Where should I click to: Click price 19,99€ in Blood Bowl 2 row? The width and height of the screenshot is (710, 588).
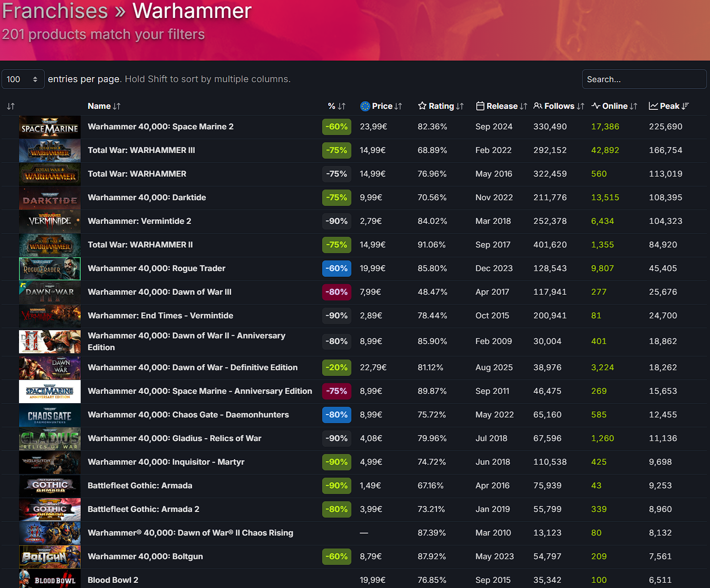pos(372,580)
